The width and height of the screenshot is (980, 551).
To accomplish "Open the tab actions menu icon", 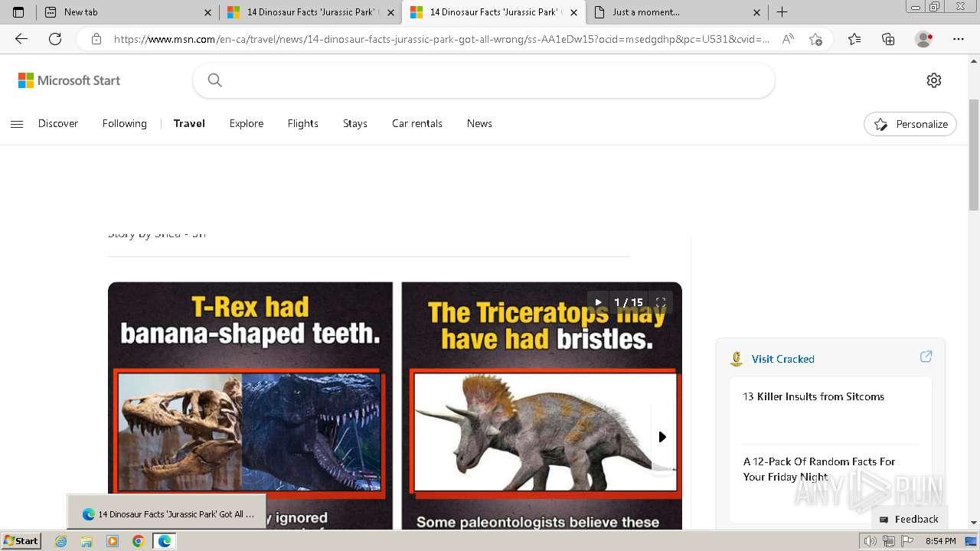I will click(18, 12).
